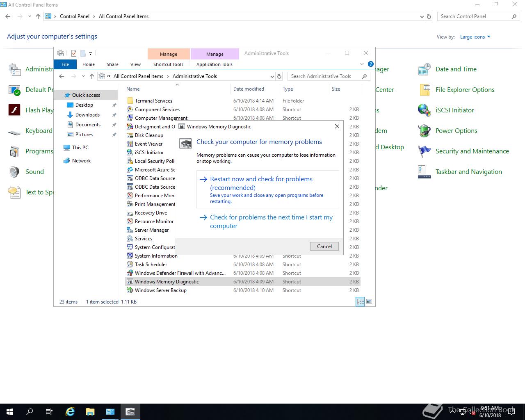
Task: Cancel the Windows Memory Diagnostic dialog
Action: 324,247
